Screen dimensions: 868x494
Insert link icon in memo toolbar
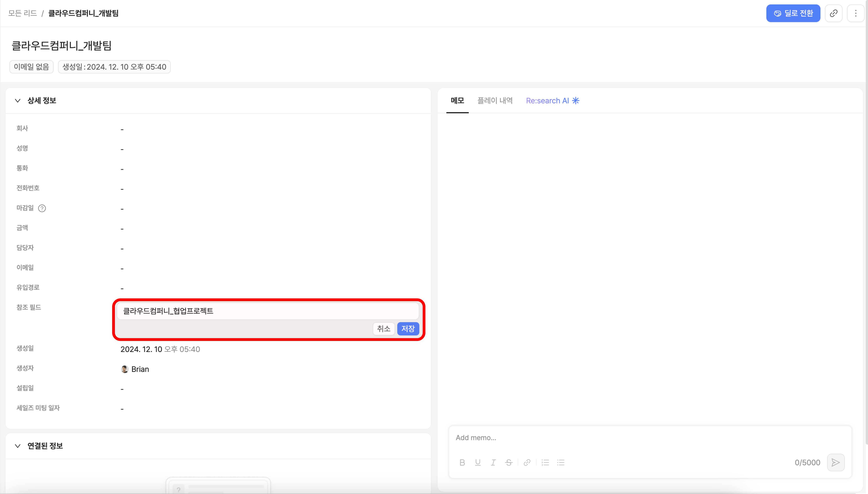pyautogui.click(x=527, y=463)
